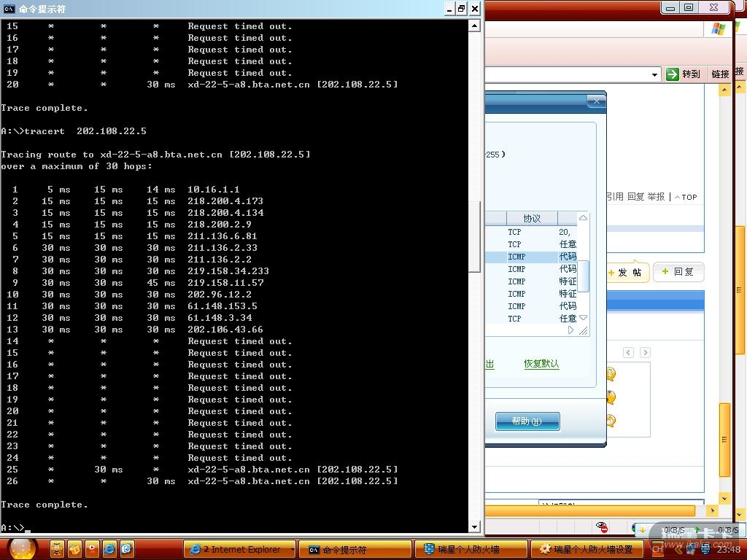Select the last TCP 任意 row in list
The height and width of the screenshot is (560, 747).
531,319
